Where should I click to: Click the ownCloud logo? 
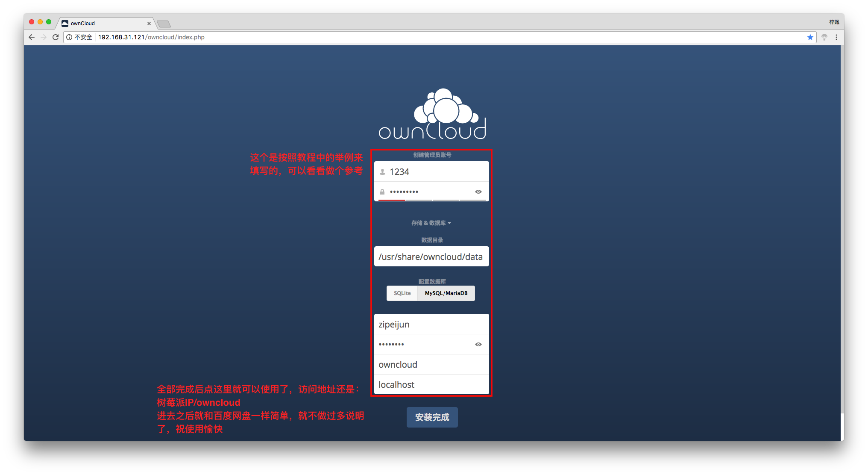[432, 114]
